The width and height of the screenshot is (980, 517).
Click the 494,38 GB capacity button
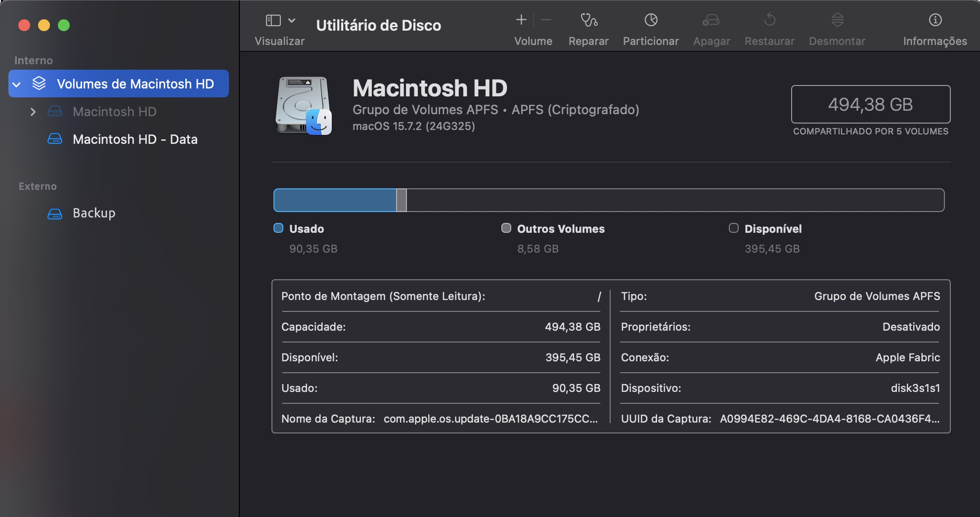870,105
